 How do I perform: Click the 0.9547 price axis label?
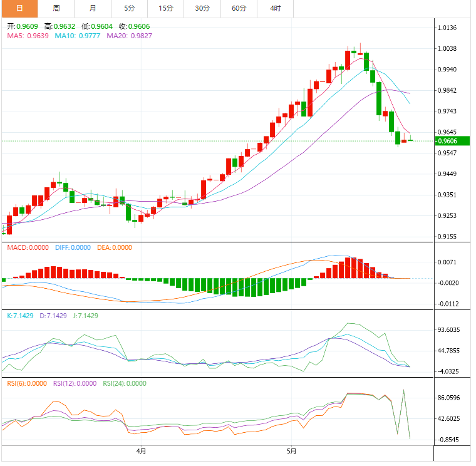[447, 153]
